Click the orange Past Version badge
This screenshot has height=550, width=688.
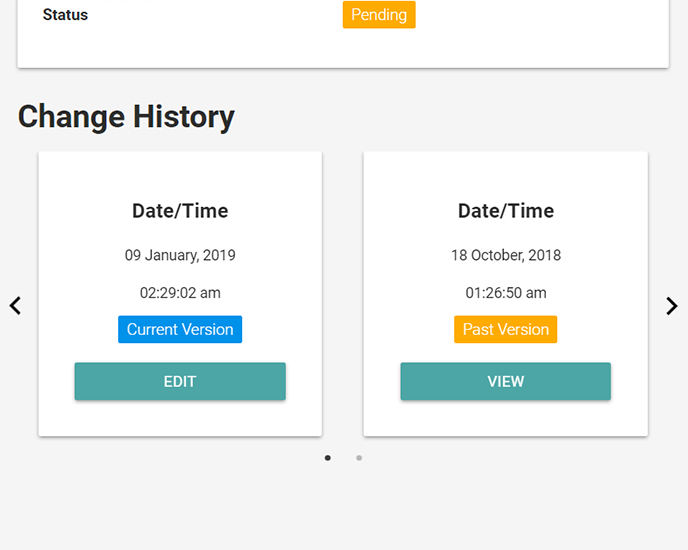click(x=505, y=329)
